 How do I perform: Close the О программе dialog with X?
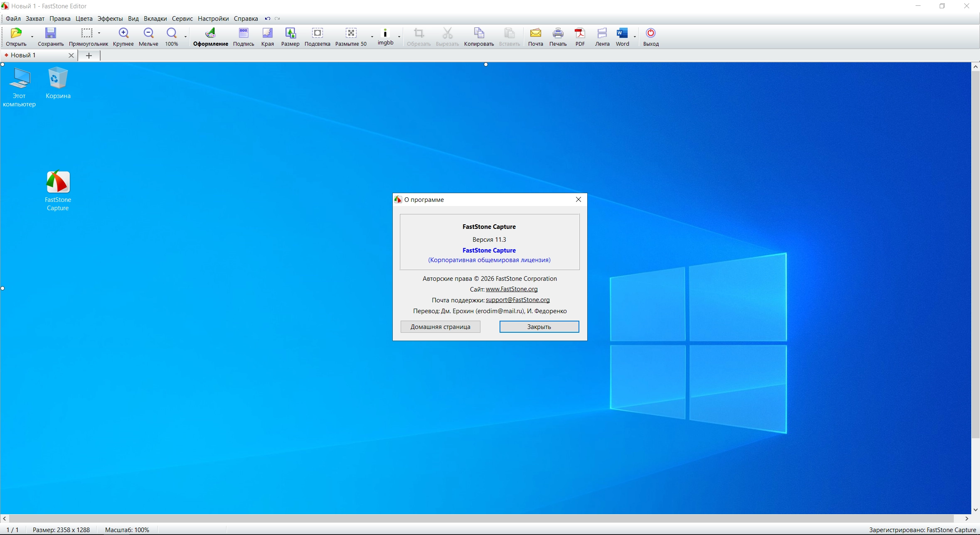point(579,199)
